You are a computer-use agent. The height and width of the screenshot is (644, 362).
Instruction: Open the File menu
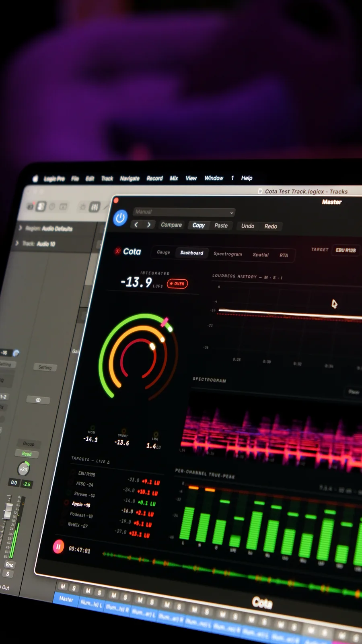(x=75, y=178)
